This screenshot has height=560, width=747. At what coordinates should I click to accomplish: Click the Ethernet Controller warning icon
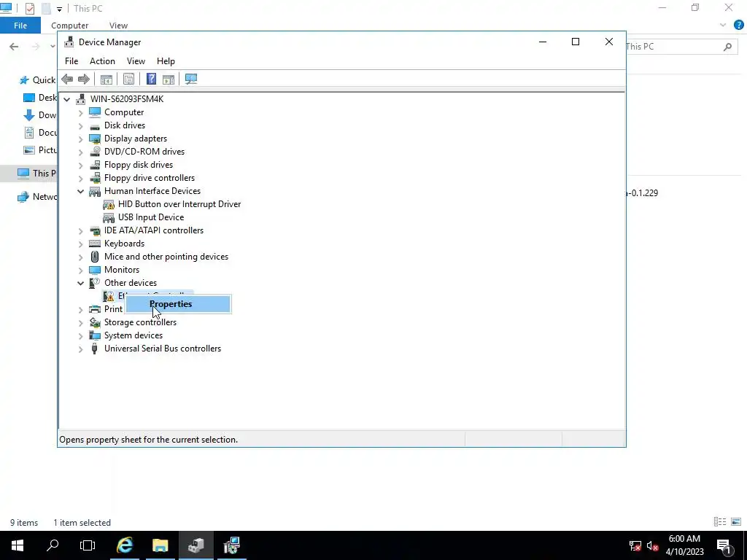click(109, 296)
